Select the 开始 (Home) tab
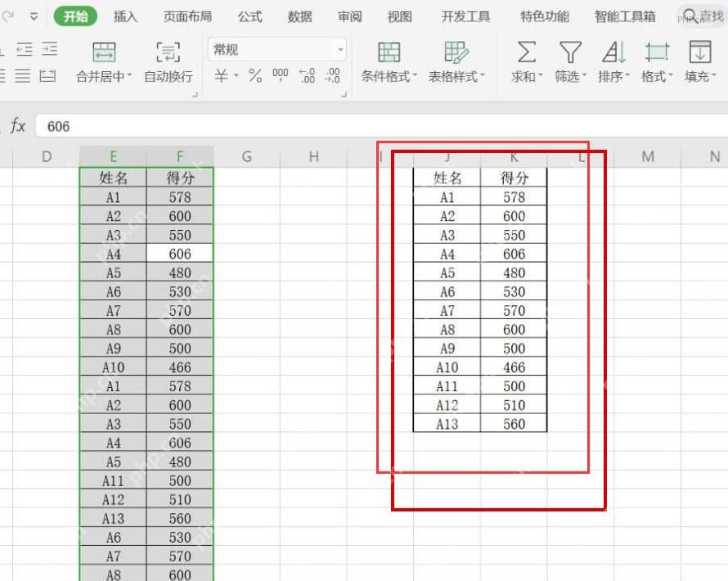This screenshot has width=728, height=581. click(x=76, y=16)
